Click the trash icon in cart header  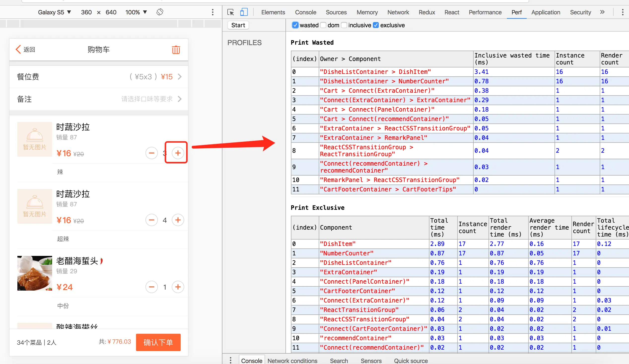pyautogui.click(x=176, y=50)
